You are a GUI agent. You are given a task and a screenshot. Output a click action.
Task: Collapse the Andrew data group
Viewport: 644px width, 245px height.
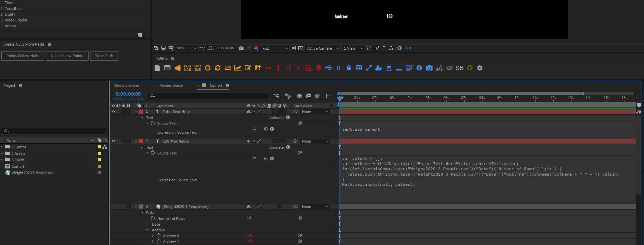147,230
